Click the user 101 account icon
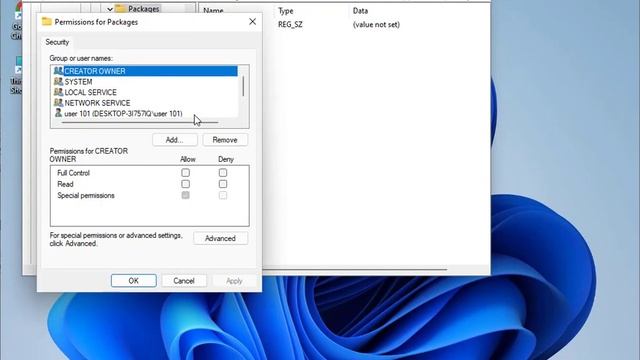Screen dimensions: 640x360 click(58, 113)
